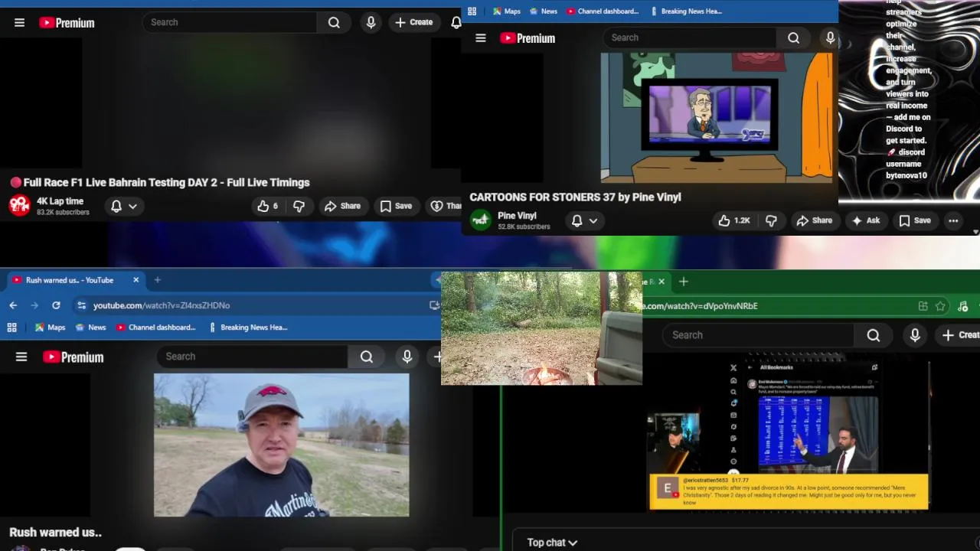Screen dimensions: 980x551
Task: Close the 'Rush warned us..' browser tab
Action: tap(136, 280)
